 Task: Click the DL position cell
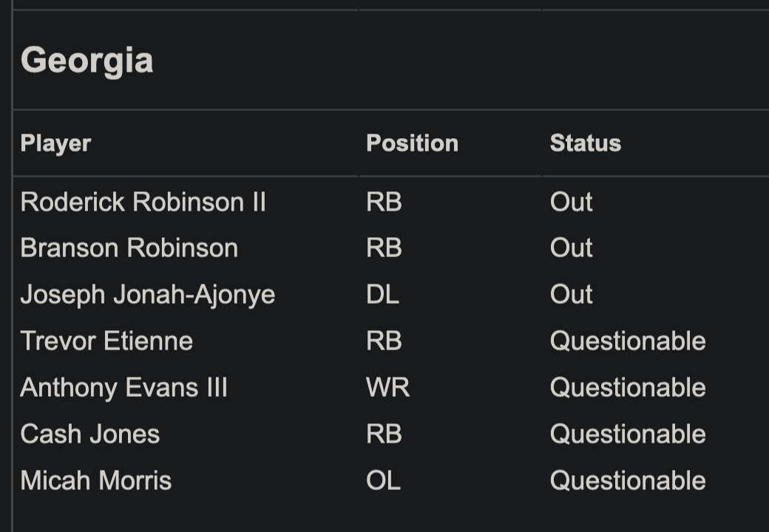382,294
